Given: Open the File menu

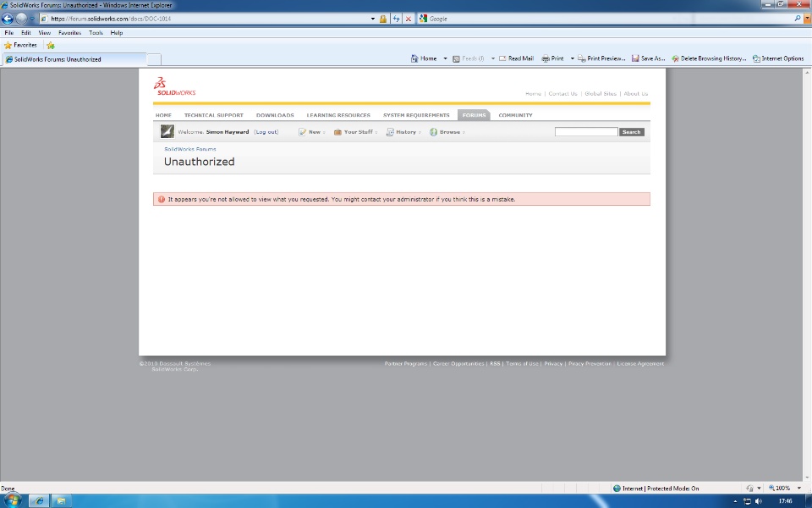Looking at the screenshot, I should (x=8, y=33).
